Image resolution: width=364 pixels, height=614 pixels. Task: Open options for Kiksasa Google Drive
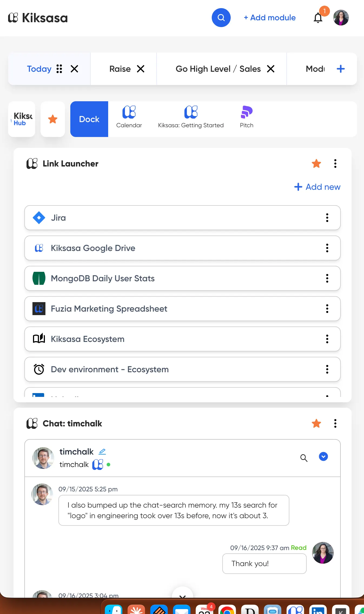[327, 248]
